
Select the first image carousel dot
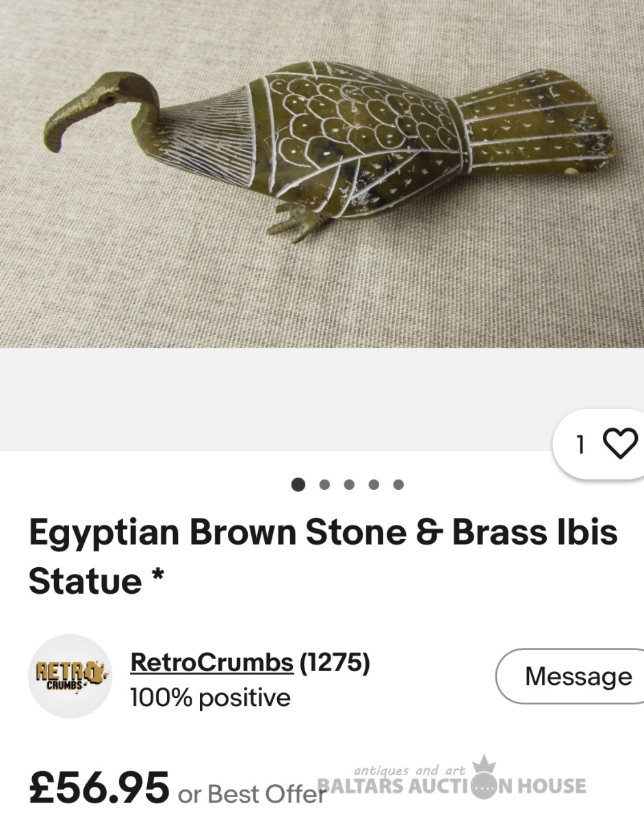pyautogui.click(x=298, y=484)
